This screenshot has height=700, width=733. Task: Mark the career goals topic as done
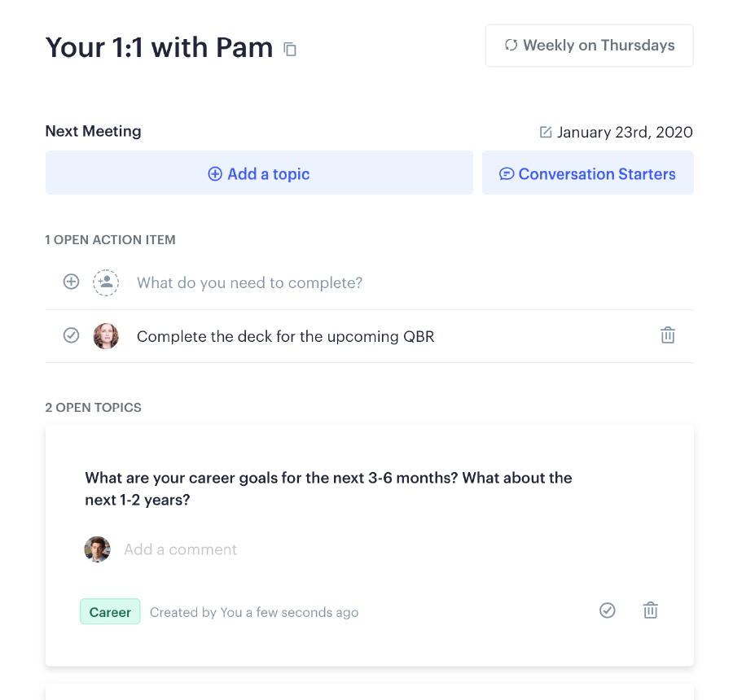coord(608,610)
